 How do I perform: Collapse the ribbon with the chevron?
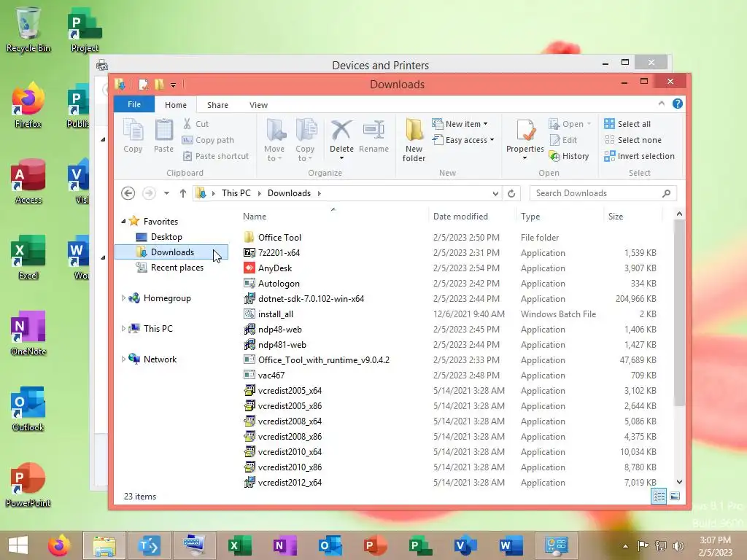coord(661,104)
